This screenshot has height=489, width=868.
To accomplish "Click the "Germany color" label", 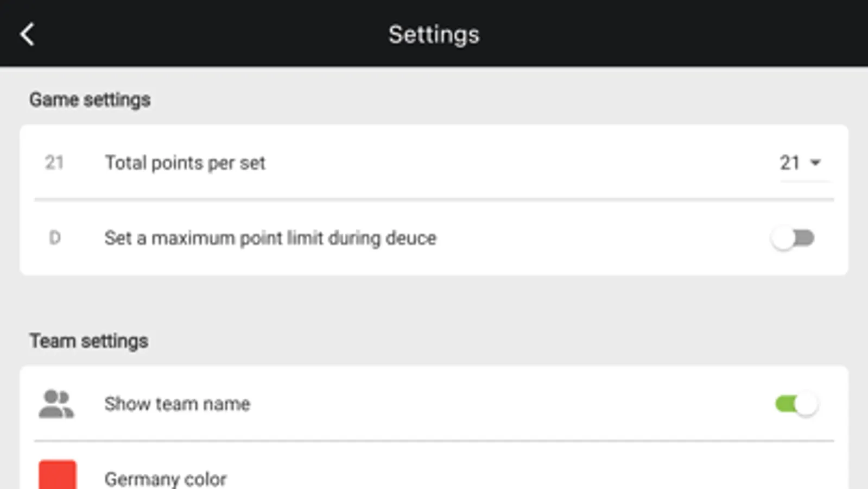I will click(166, 479).
